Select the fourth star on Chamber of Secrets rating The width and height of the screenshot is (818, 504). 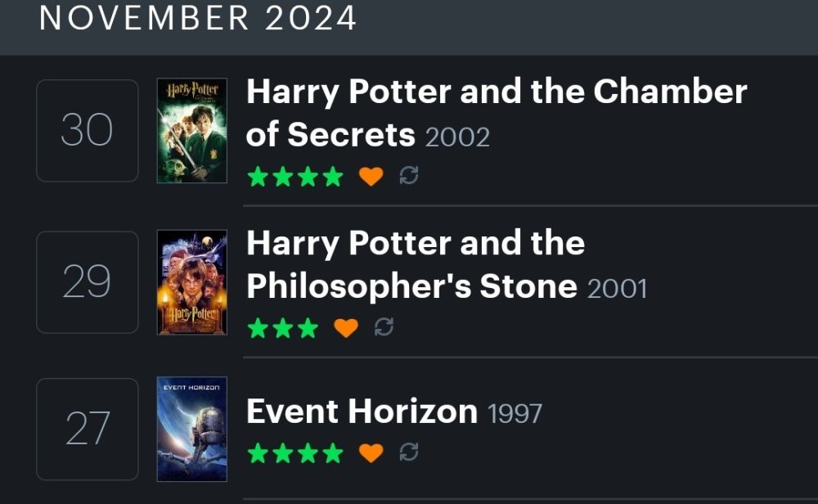(x=332, y=175)
